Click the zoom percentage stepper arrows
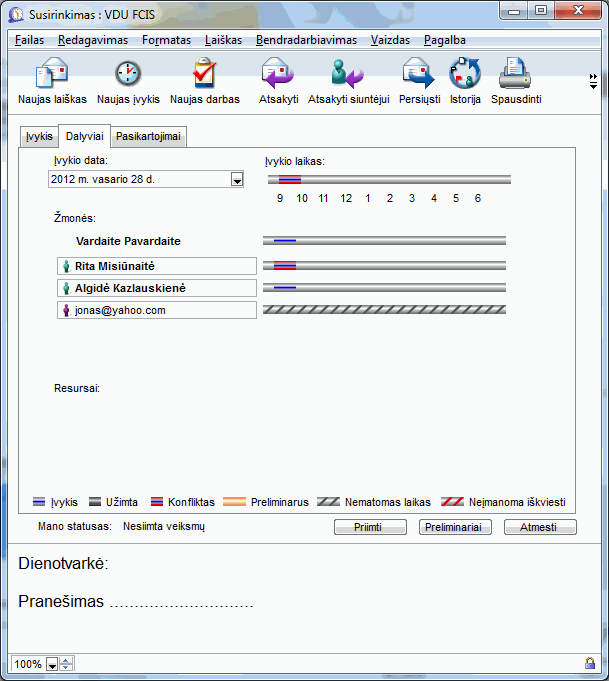This screenshot has height=681, width=609. tap(66, 664)
